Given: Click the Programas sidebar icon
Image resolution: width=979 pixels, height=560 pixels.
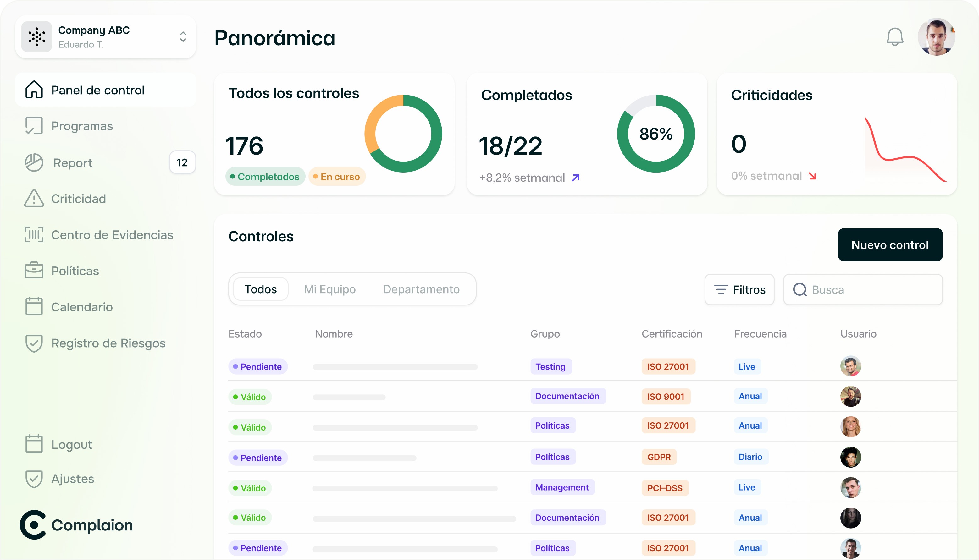Looking at the screenshot, I should tap(34, 126).
